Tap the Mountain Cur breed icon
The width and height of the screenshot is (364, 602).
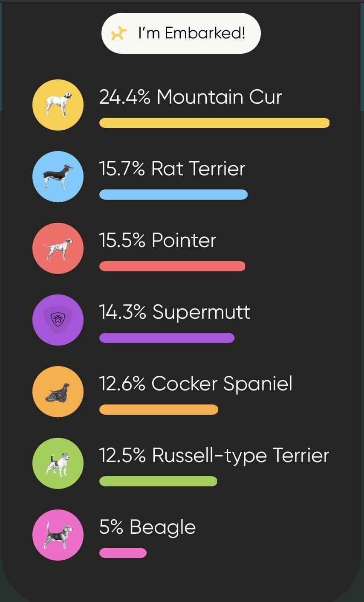[x=58, y=105]
